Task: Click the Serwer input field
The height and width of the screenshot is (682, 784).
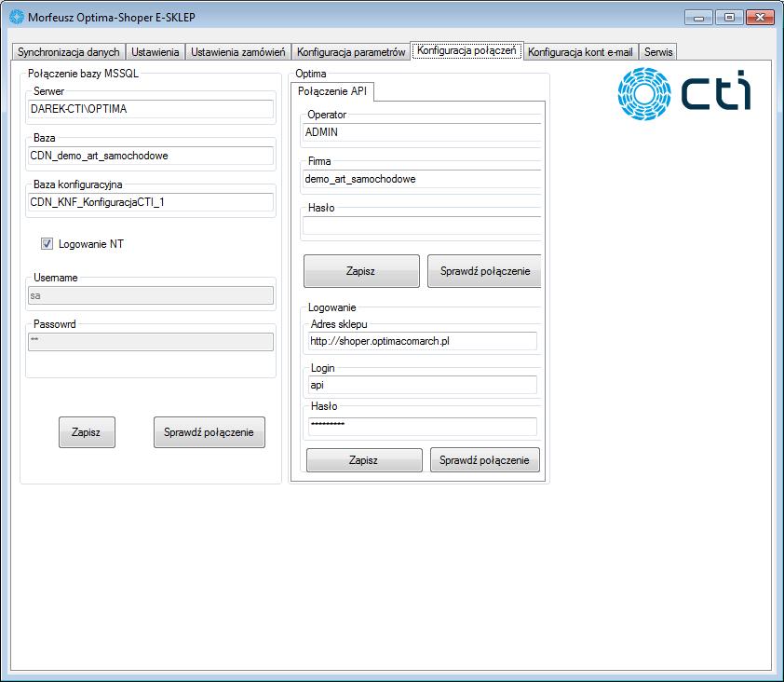Action: point(151,109)
